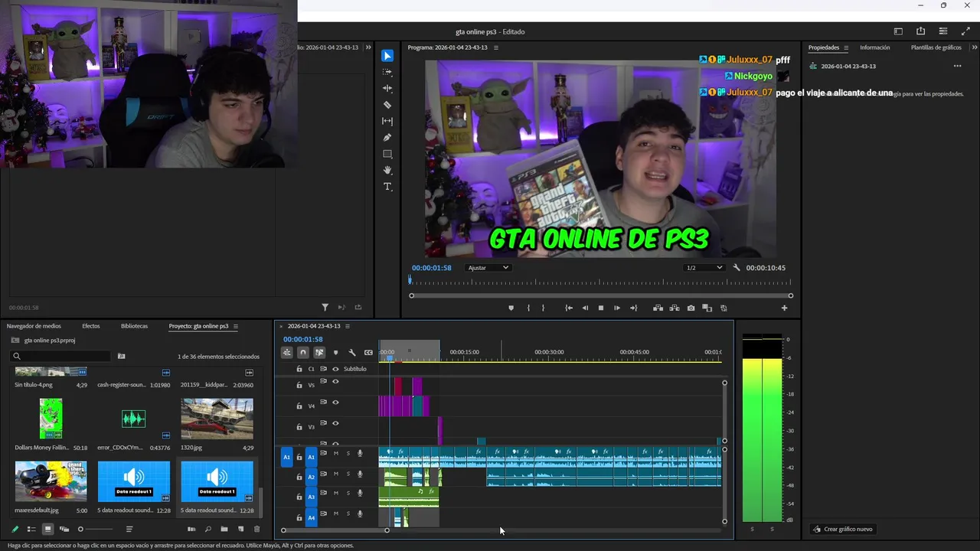Viewport: 980px width, 551px height.
Task: Switch Project panel to list view
Action: pos(31,529)
